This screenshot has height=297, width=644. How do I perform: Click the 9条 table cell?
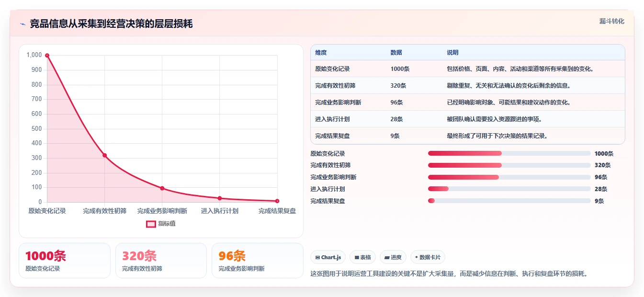pyautogui.click(x=395, y=136)
